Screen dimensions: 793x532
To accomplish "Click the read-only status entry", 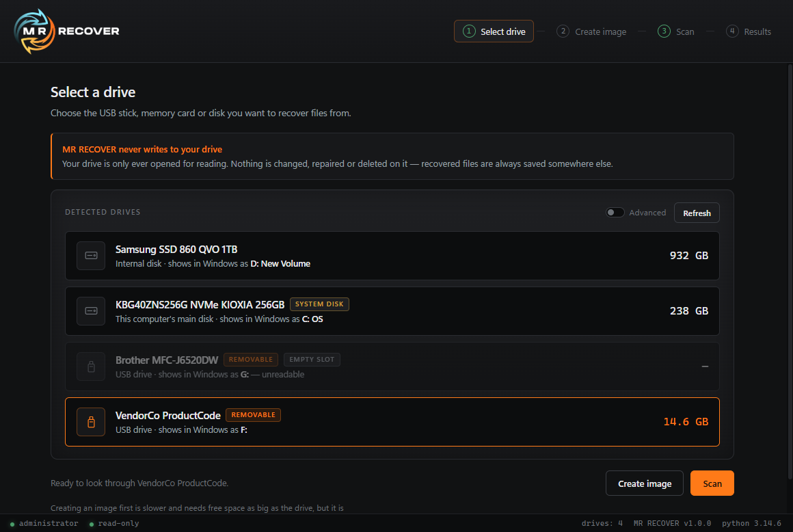I will 113,524.
